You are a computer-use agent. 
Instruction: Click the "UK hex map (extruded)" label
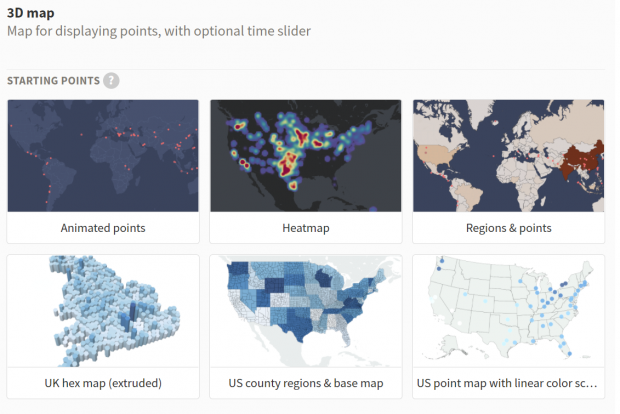102,383
